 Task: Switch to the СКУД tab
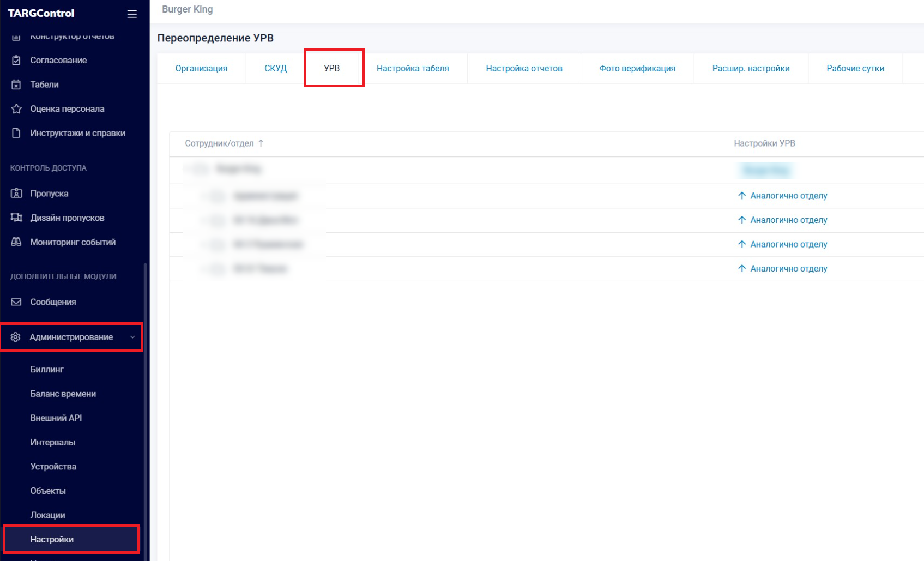[x=275, y=68]
